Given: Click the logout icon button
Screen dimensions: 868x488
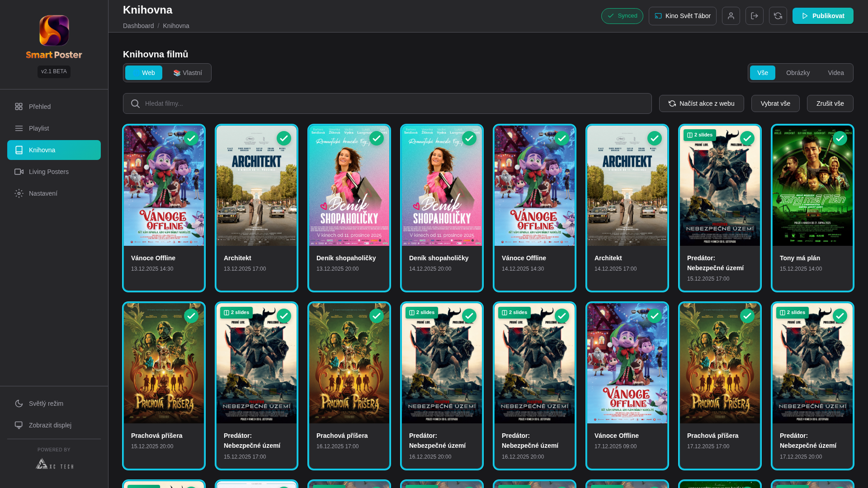Looking at the screenshot, I should (754, 16).
